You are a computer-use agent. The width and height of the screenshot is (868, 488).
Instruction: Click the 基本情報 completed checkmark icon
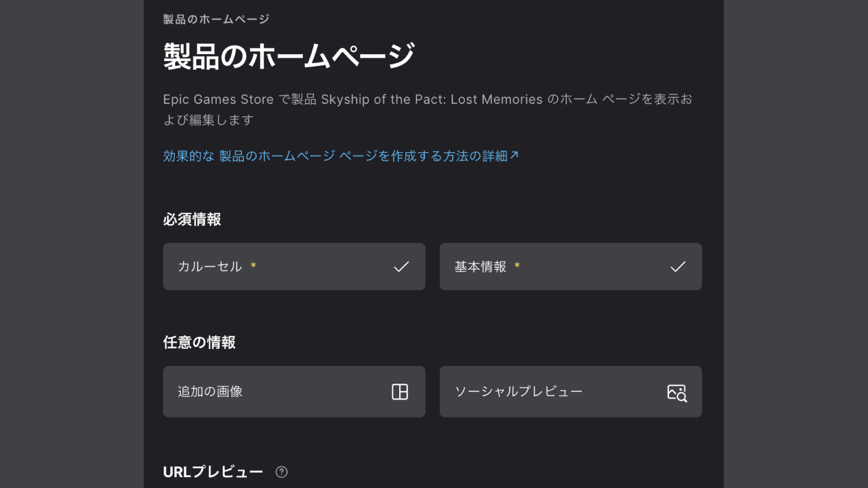point(678,267)
